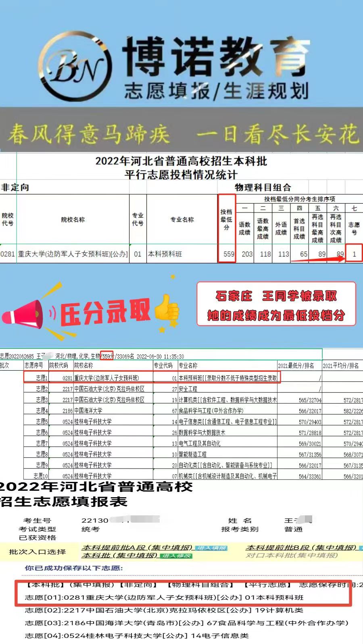The height and width of the screenshot is (644, 363).
Task: Open 本科批(集中填报) link
Action: tap(120, 555)
